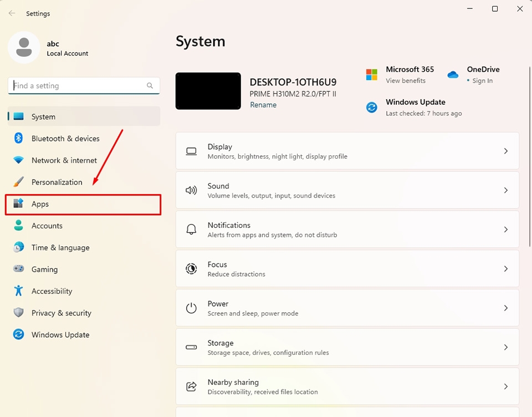Expand Focus settings chevron
532x417 pixels.
point(505,268)
